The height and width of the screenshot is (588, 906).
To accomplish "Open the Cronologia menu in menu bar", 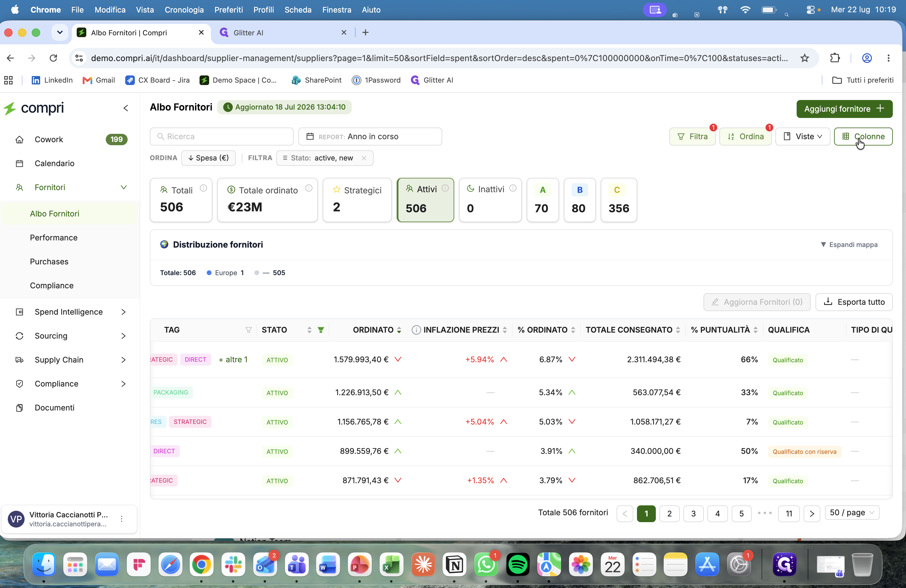I will (184, 10).
